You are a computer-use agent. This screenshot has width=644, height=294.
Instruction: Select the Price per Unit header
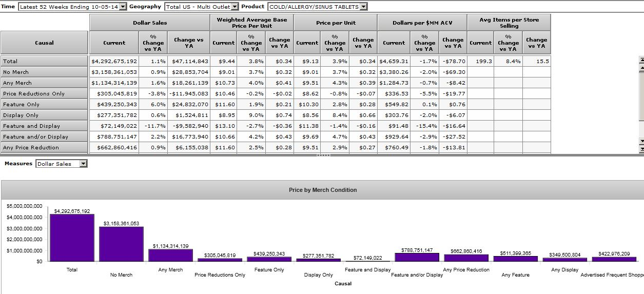pos(336,23)
